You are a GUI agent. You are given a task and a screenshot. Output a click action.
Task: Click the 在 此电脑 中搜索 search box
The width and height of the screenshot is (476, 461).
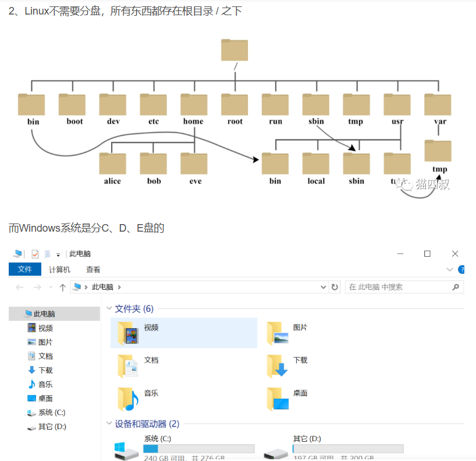click(398, 287)
